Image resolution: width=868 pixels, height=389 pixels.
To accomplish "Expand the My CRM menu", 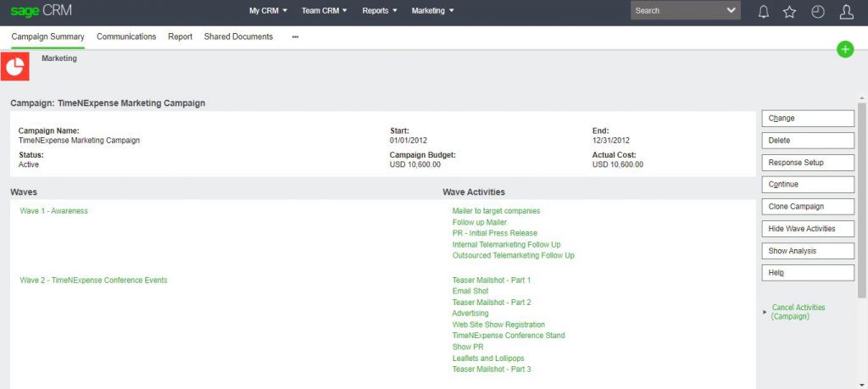I will coord(269,10).
